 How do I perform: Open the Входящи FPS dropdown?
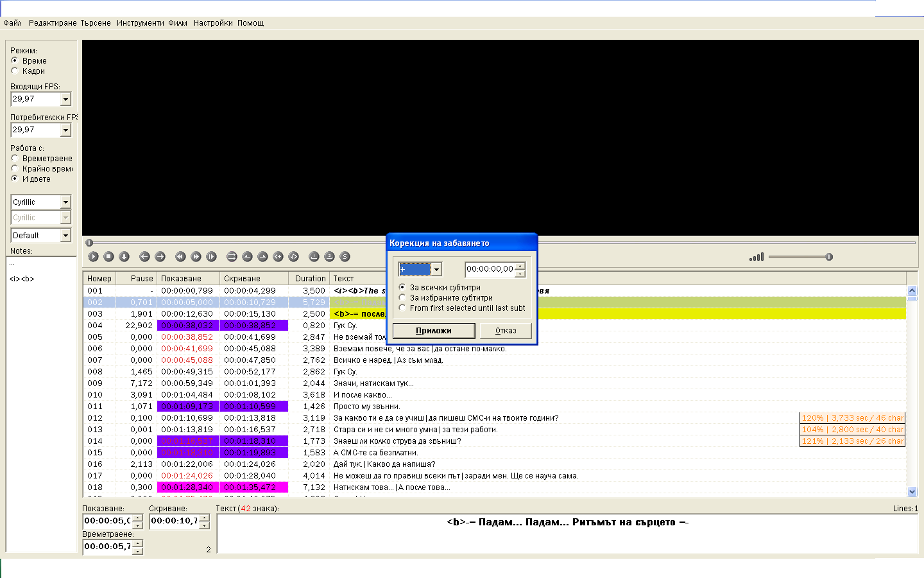coord(65,99)
